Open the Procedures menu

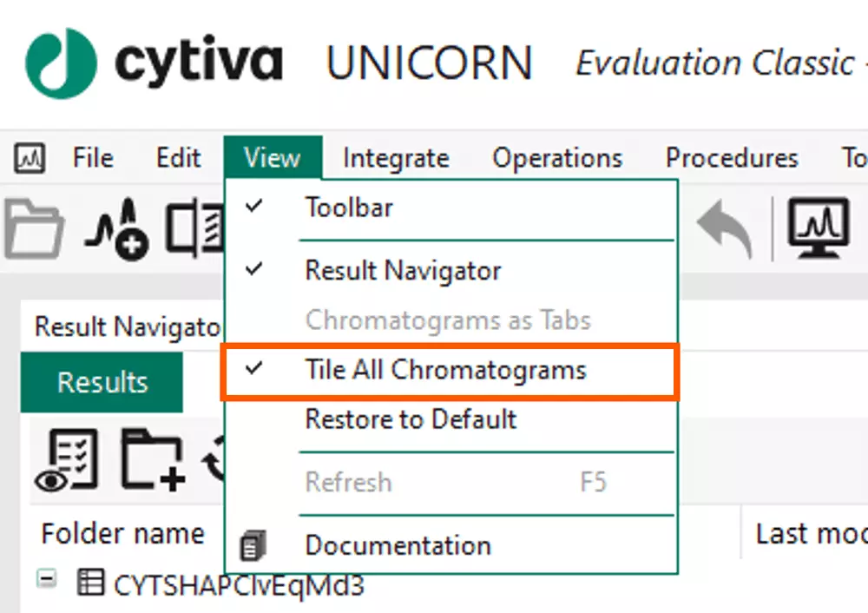pyautogui.click(x=732, y=158)
